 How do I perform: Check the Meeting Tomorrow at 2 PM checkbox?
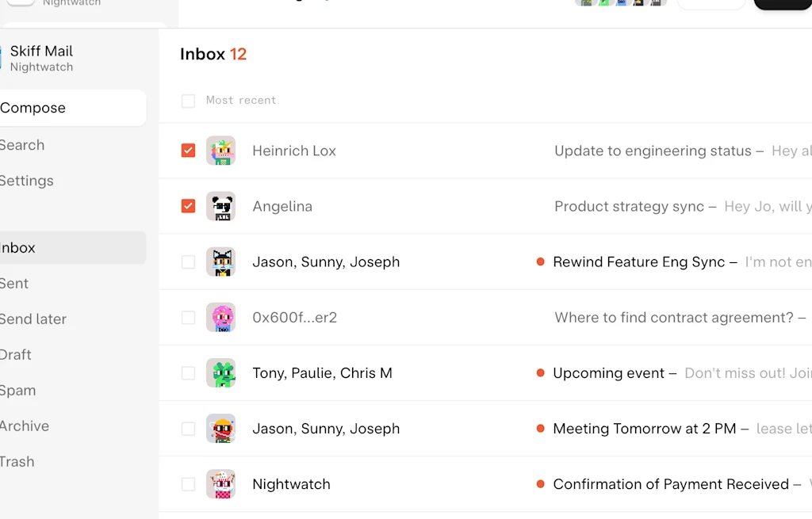click(188, 429)
